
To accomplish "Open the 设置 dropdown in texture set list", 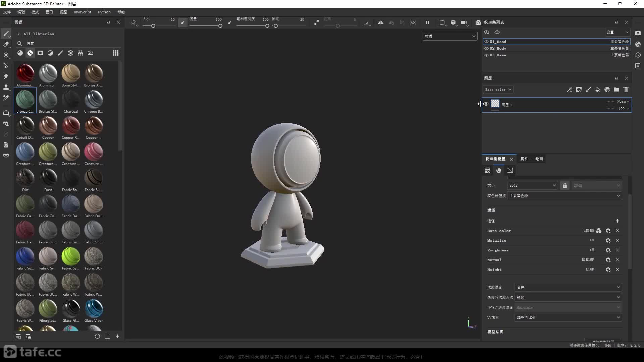I will tap(617, 32).
